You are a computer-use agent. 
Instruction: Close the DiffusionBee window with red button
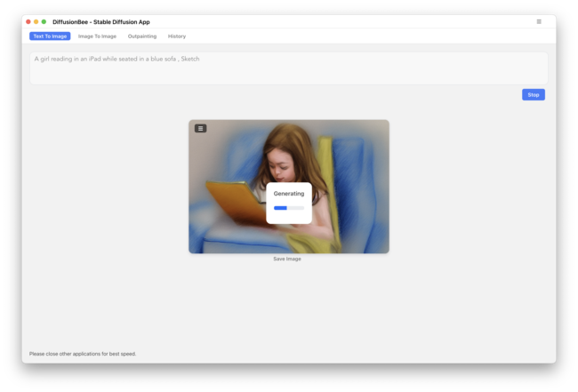pyautogui.click(x=28, y=21)
